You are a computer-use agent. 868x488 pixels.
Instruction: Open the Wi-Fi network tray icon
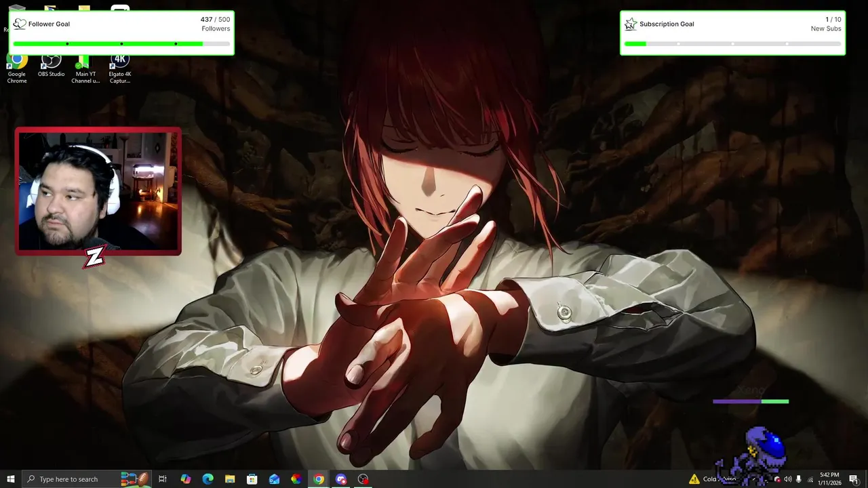click(810, 479)
